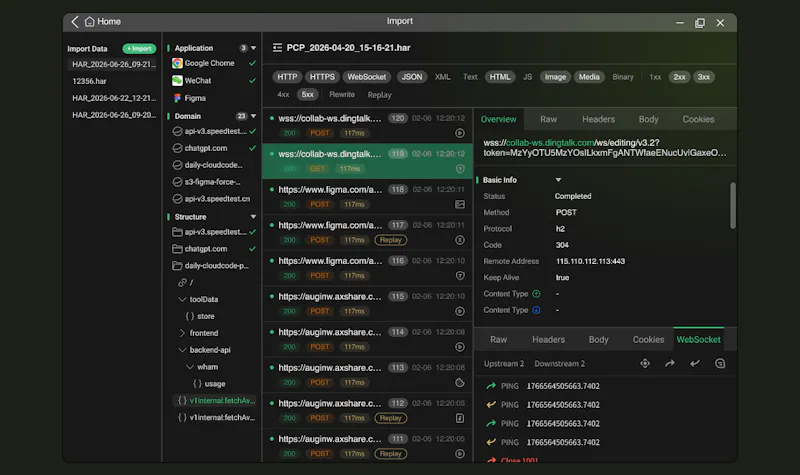
Task: Toggle the 5xx status filter
Action: point(307,94)
